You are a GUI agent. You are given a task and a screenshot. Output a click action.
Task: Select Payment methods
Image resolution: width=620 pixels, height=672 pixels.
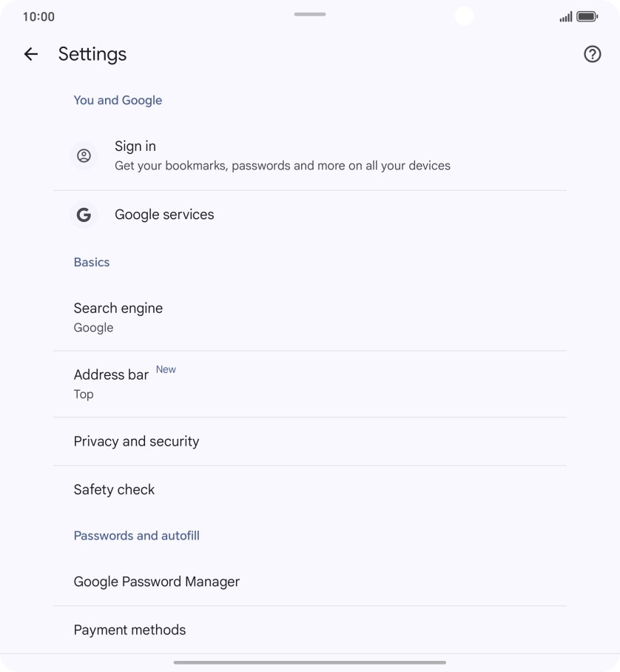click(130, 630)
